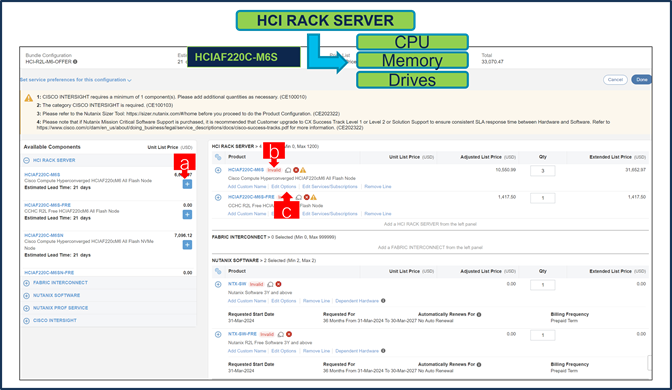Expand the NUTANIX PROF SERVICE category
The height and width of the screenshot is (390, 672).
(x=27, y=308)
